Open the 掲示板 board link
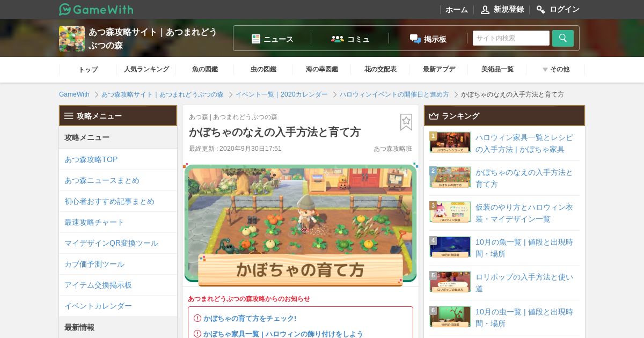Screen dimensions: 644x338 428,39
